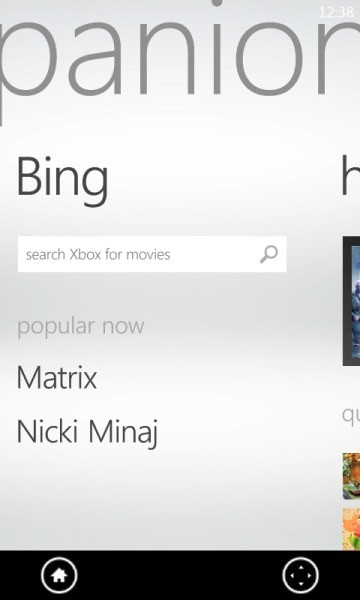Tap the orange thumbnail at bottom right

[351, 529]
